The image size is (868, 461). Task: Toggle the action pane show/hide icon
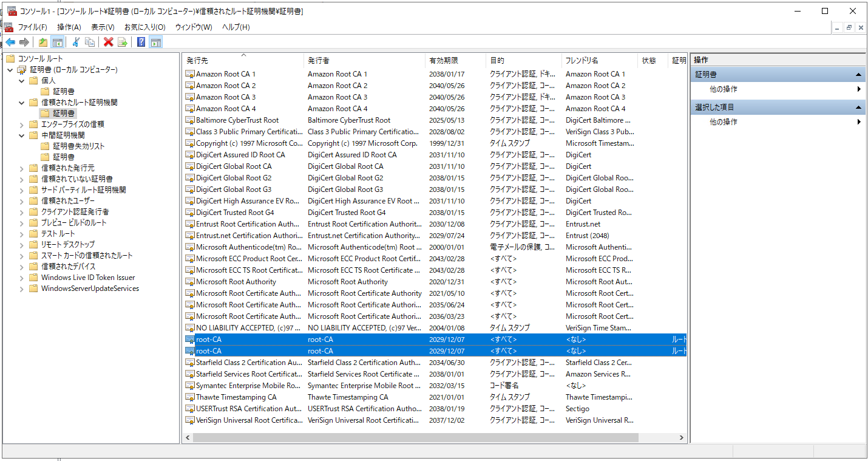156,42
